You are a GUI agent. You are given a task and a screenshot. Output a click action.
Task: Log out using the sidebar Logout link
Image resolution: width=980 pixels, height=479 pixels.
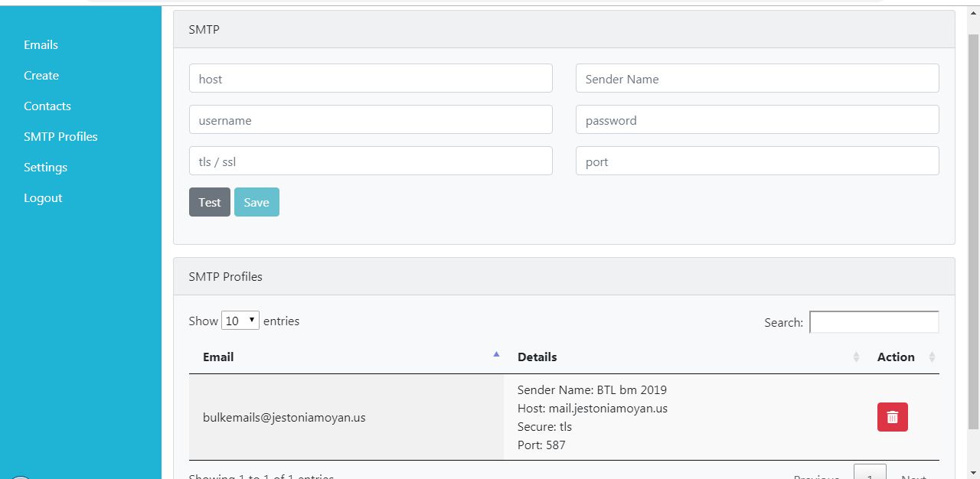tap(43, 197)
